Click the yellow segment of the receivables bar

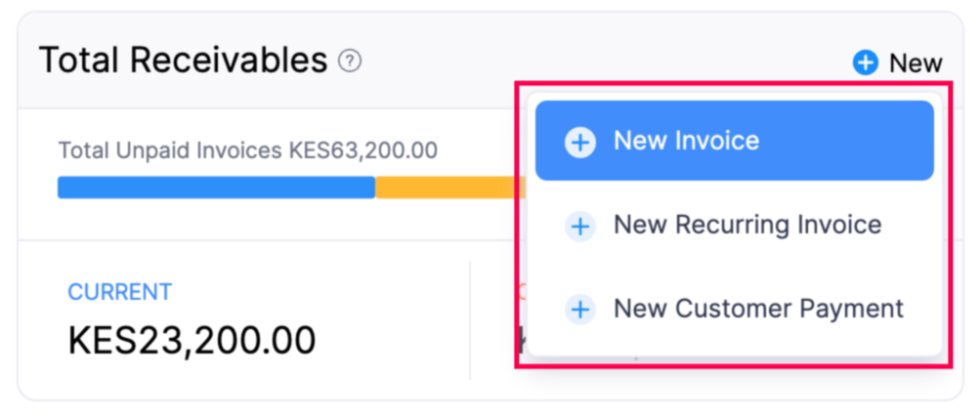(x=445, y=187)
